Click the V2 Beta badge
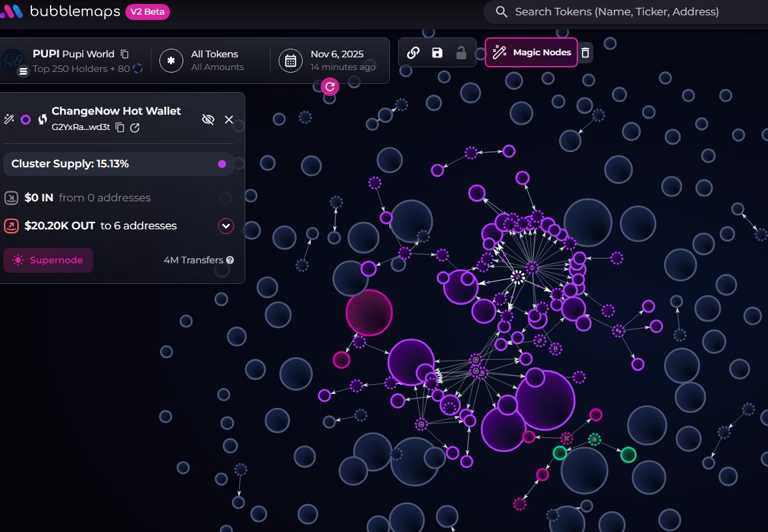The width and height of the screenshot is (768, 532). click(147, 12)
